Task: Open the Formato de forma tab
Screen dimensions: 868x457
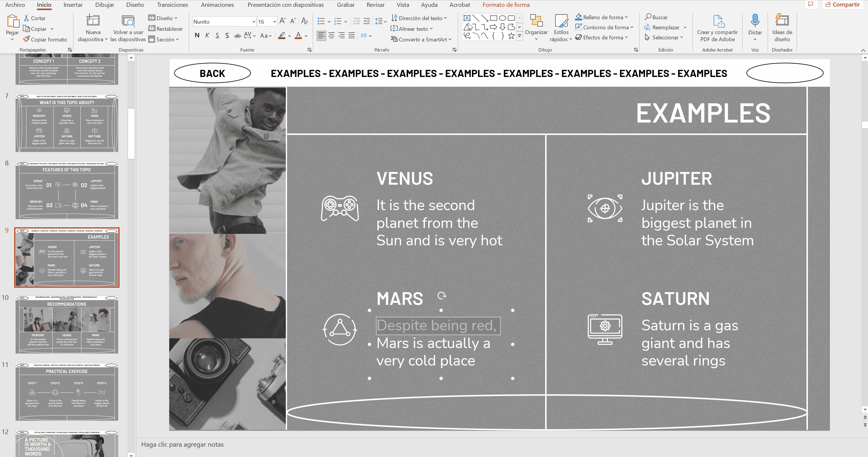Action: click(x=506, y=5)
